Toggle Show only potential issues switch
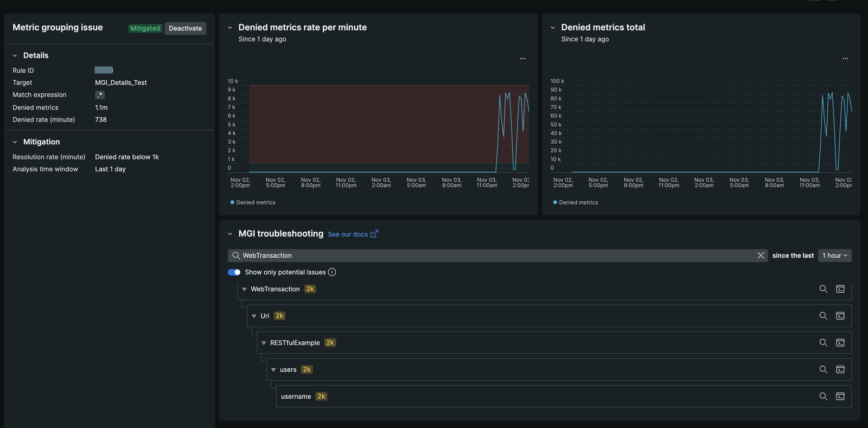The width and height of the screenshot is (868, 428). [234, 272]
